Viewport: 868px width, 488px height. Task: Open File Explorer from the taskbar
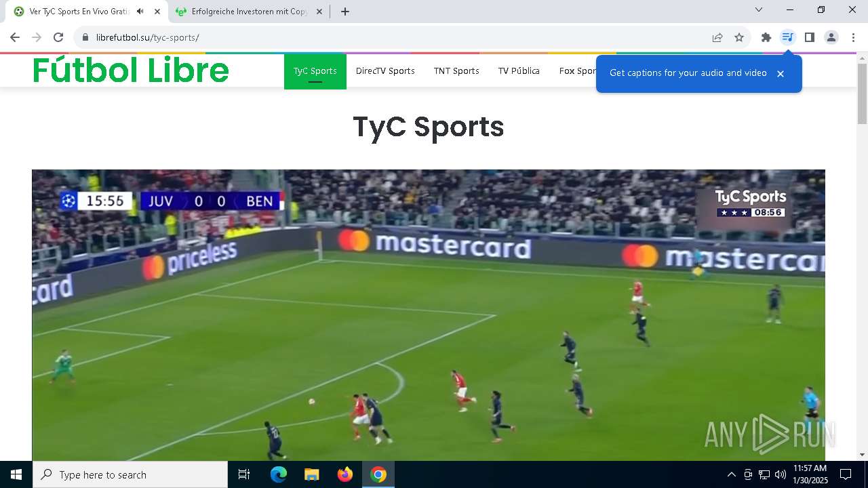[x=311, y=474]
